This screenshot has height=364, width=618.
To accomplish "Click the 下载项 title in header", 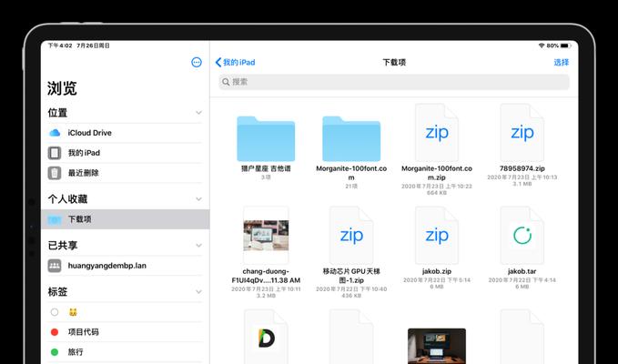I will click(x=394, y=62).
